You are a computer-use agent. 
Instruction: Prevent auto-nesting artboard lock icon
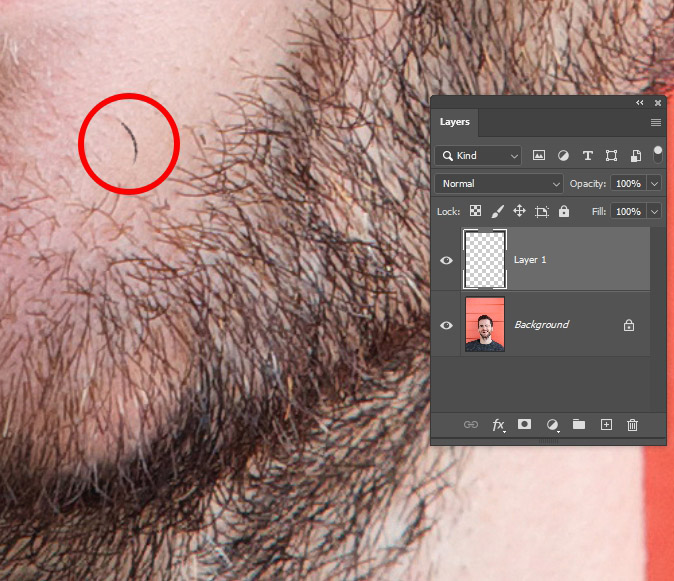point(542,211)
